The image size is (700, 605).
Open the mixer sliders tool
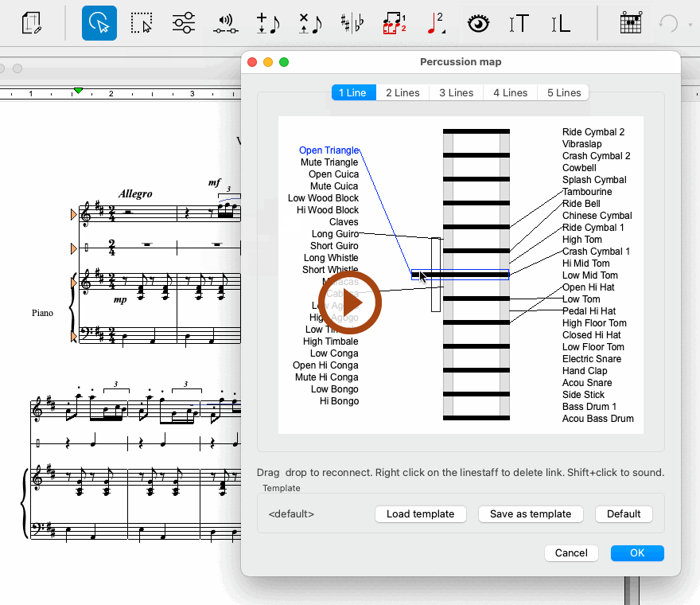tap(184, 23)
